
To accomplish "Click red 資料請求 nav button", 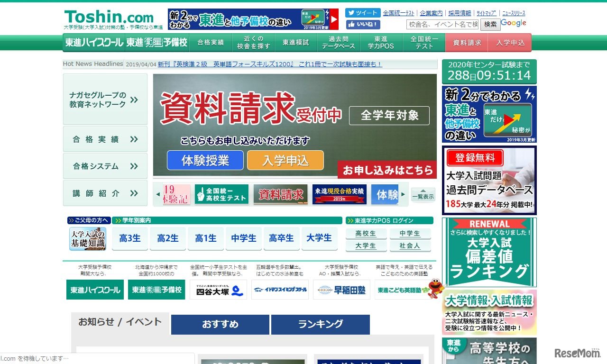I will coord(467,42).
